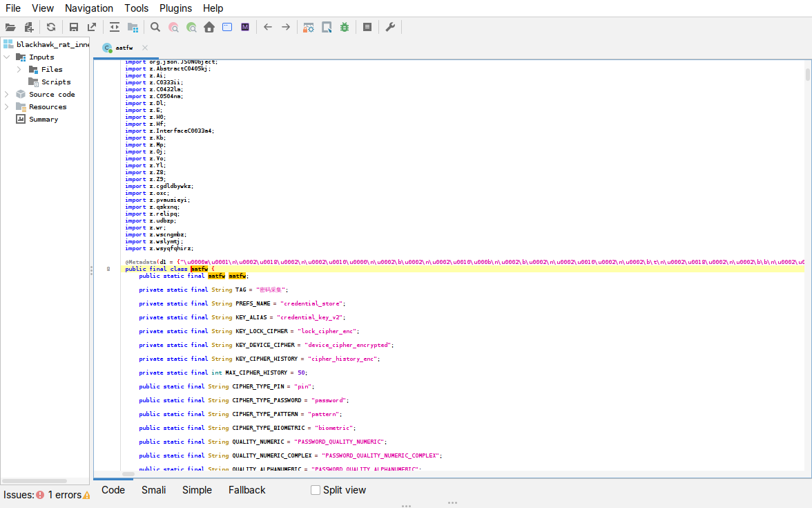Toggle sync with editor icon
Viewport: 812px width, 508px height.
[x=115, y=28]
